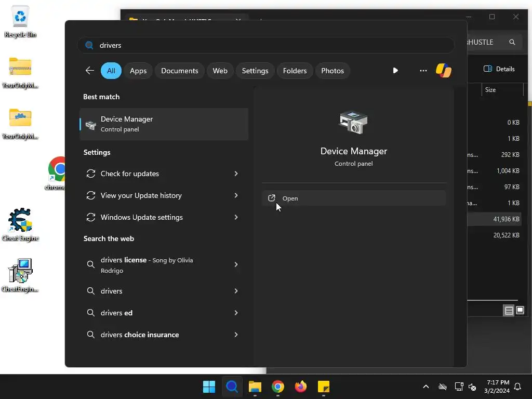
Task: Click the taskbar Search icon
Action: [232, 387]
